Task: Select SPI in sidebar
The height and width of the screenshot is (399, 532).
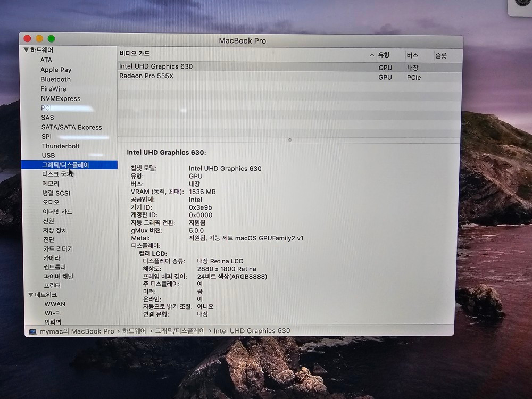Action: pyautogui.click(x=46, y=136)
